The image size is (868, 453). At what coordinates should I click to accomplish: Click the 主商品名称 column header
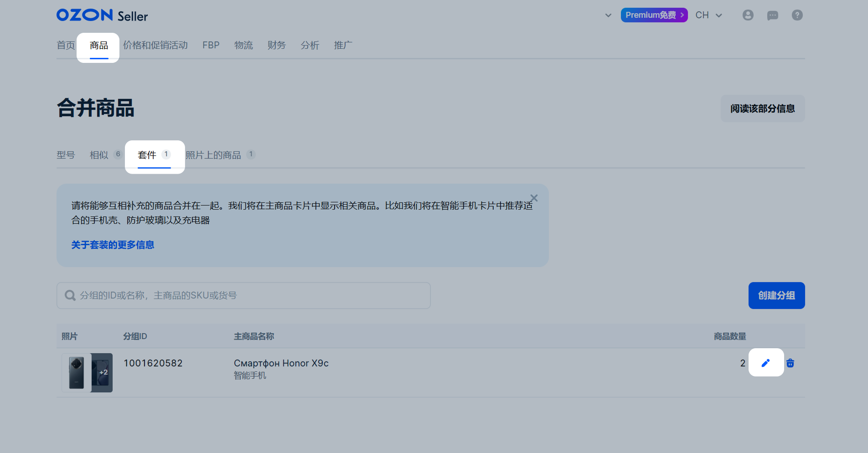(254, 336)
